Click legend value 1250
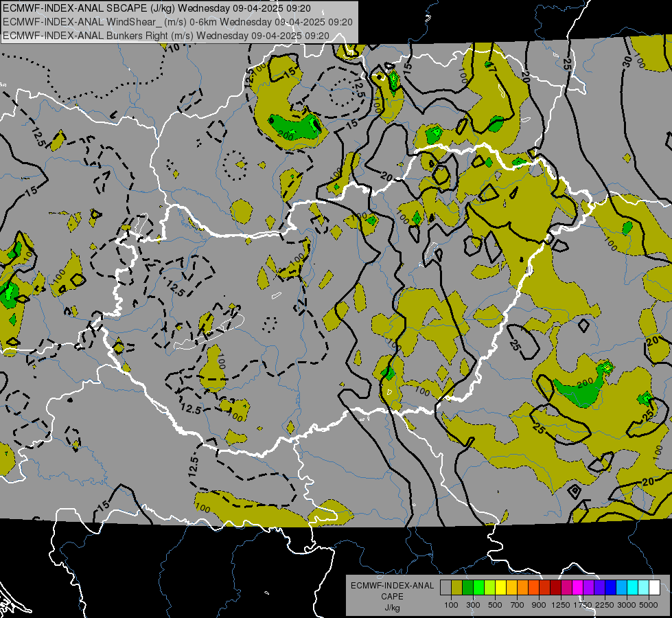This screenshot has width=672, height=618. click(x=561, y=605)
